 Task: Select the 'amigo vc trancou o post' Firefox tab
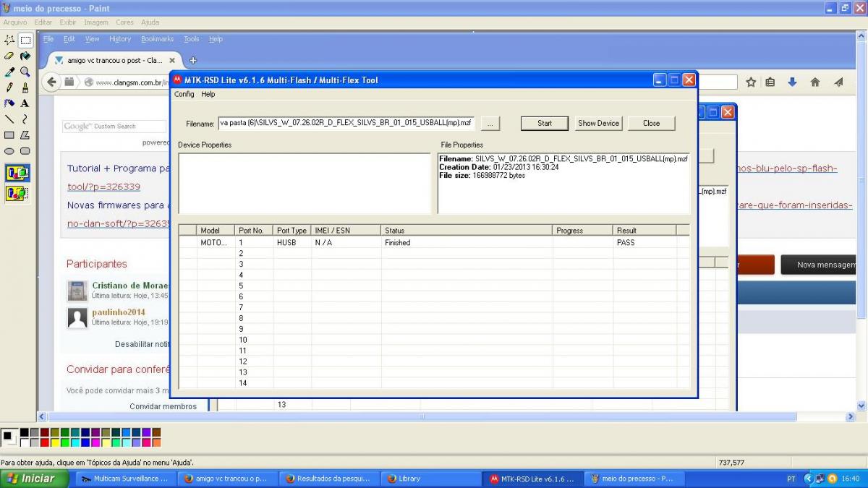[x=116, y=61]
